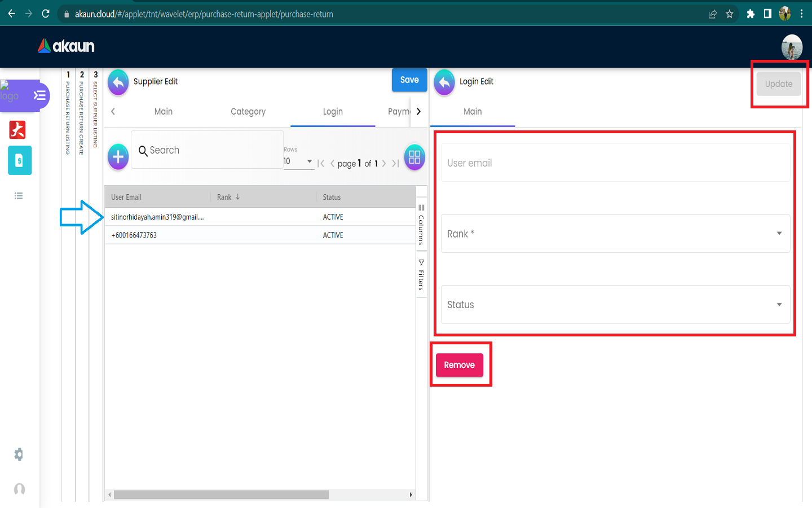Open the list icon in the sidebar

click(19, 196)
